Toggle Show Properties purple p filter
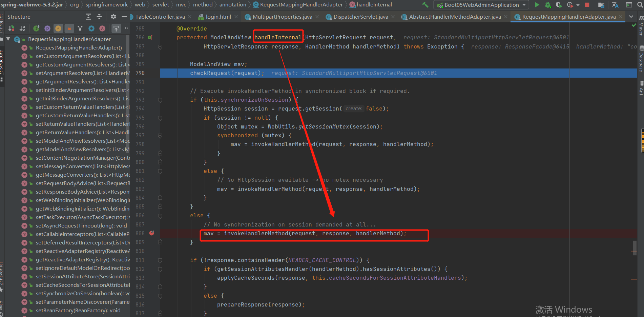 pos(47,28)
